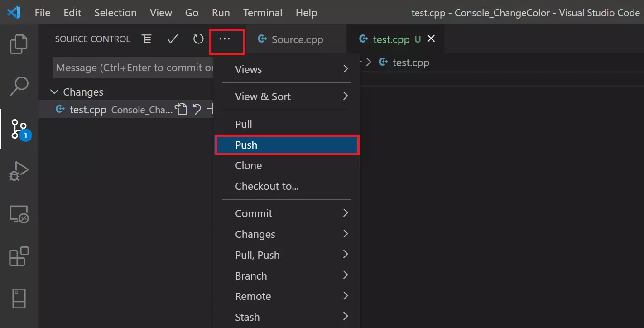Select Clone from the context menu
This screenshot has height=328, width=644.
[286, 165]
